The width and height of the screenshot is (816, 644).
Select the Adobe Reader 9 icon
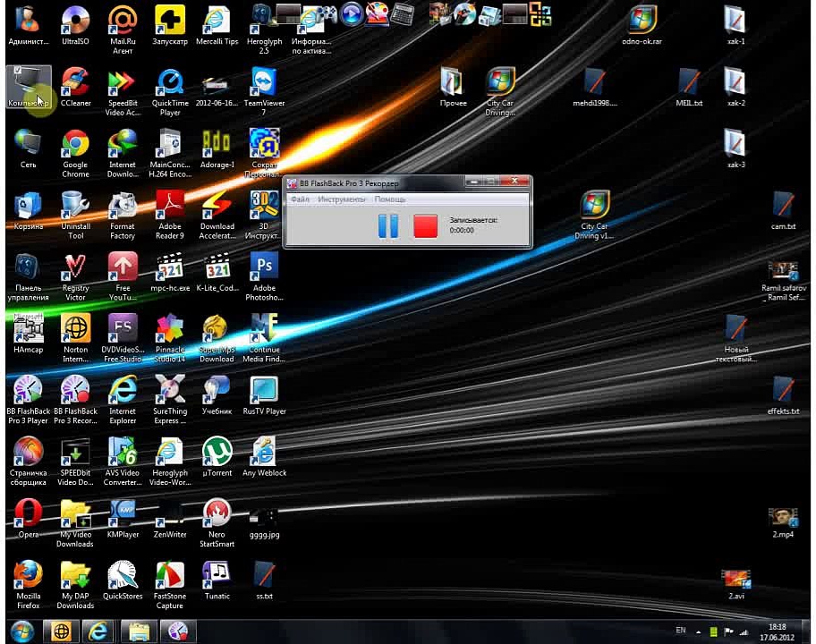[x=170, y=216]
